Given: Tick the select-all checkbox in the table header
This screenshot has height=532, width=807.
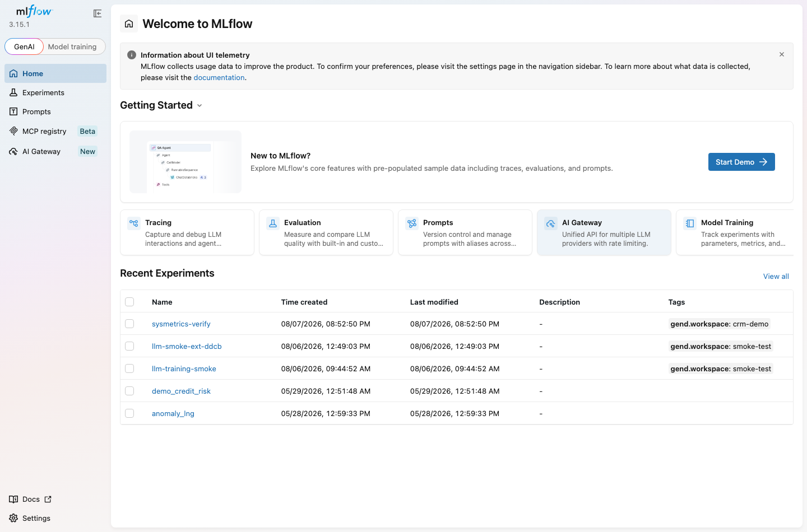Looking at the screenshot, I should coord(129,302).
